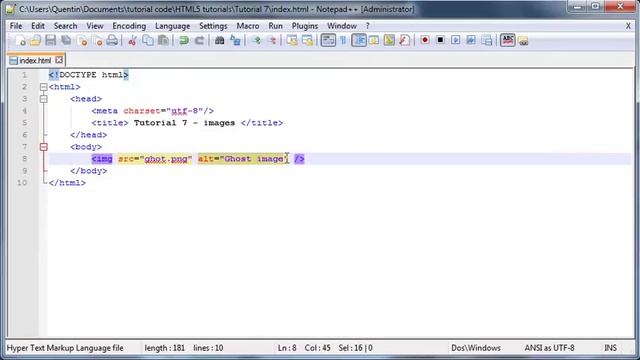Create a new file with the New icon
The image size is (640, 360).
(x=20, y=40)
